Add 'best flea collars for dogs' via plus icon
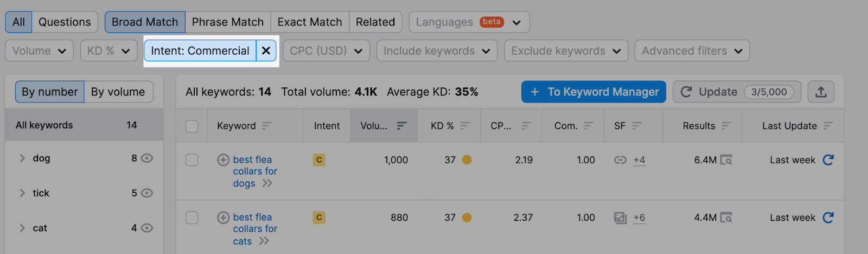The image size is (868, 254). point(223,160)
